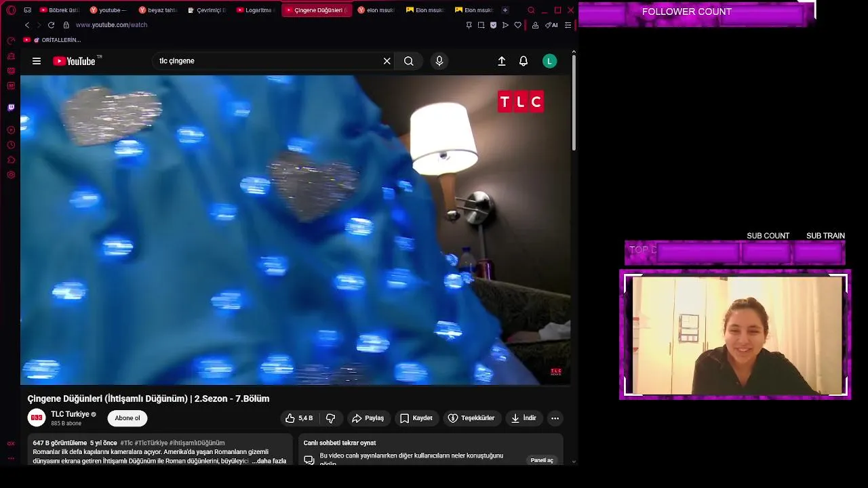Switch to the 'Logaritma' tab
868x488 pixels.
(x=256, y=10)
